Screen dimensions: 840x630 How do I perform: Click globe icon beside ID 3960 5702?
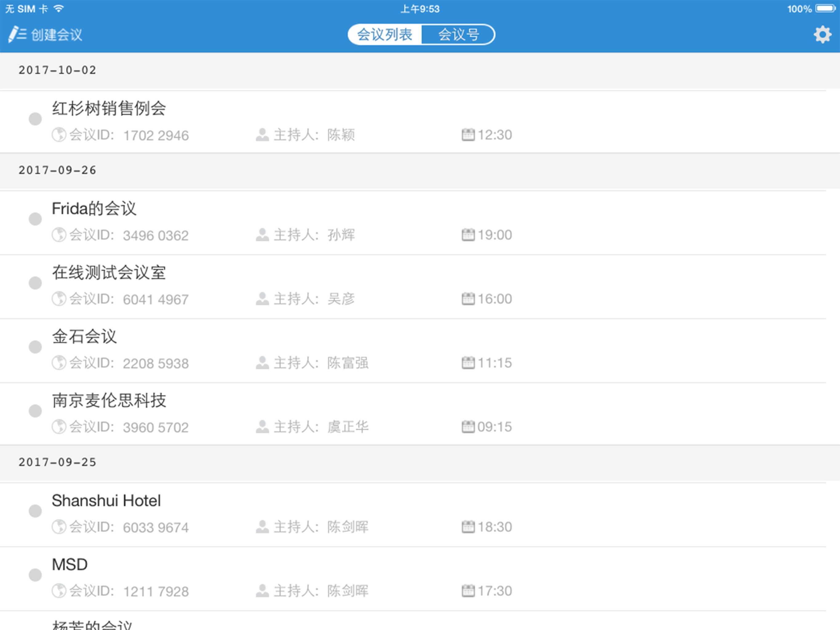[x=59, y=427]
